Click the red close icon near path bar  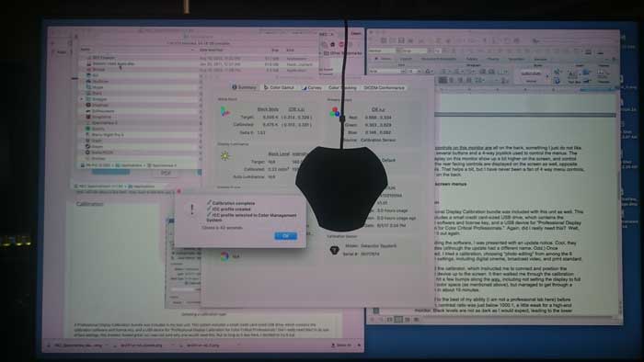[x=178, y=191]
